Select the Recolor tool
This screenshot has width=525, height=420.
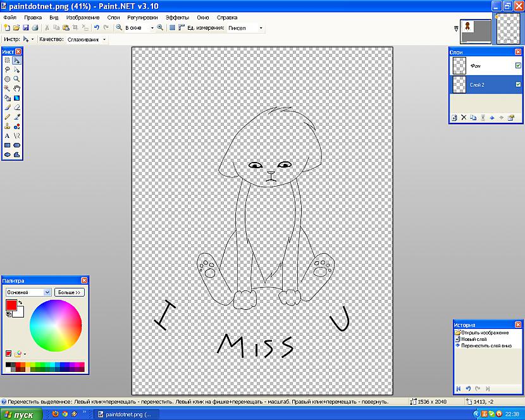click(x=16, y=127)
